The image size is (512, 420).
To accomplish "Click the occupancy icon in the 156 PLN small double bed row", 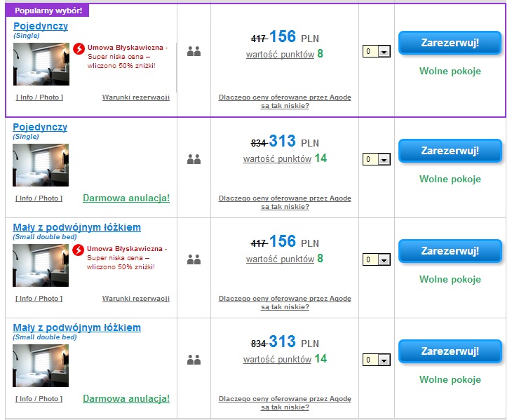I will point(194,259).
